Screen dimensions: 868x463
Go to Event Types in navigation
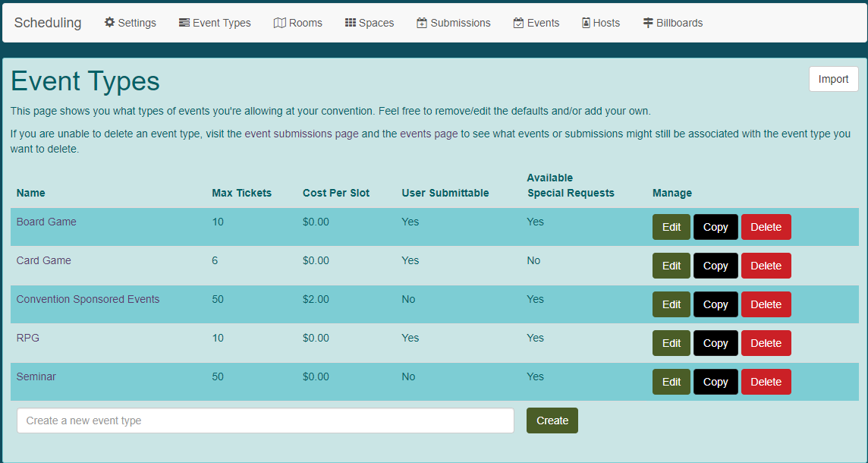click(215, 23)
